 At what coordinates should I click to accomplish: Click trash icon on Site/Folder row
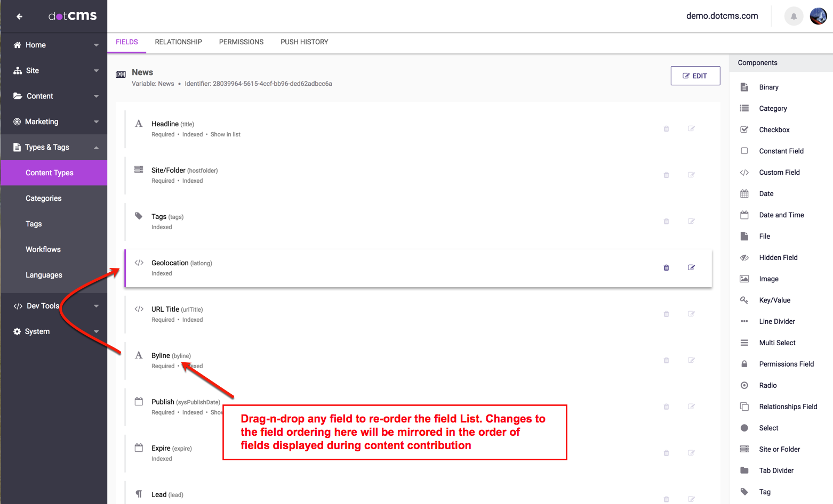[x=666, y=175]
